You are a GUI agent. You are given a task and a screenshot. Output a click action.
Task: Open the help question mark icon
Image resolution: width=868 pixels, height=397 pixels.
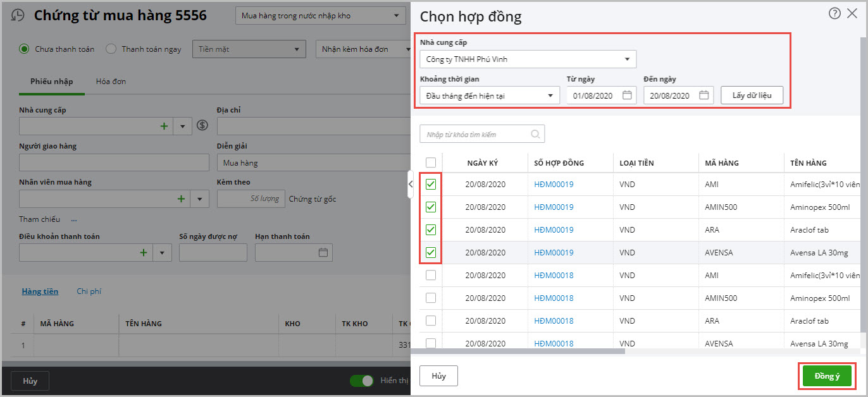pyautogui.click(x=834, y=13)
